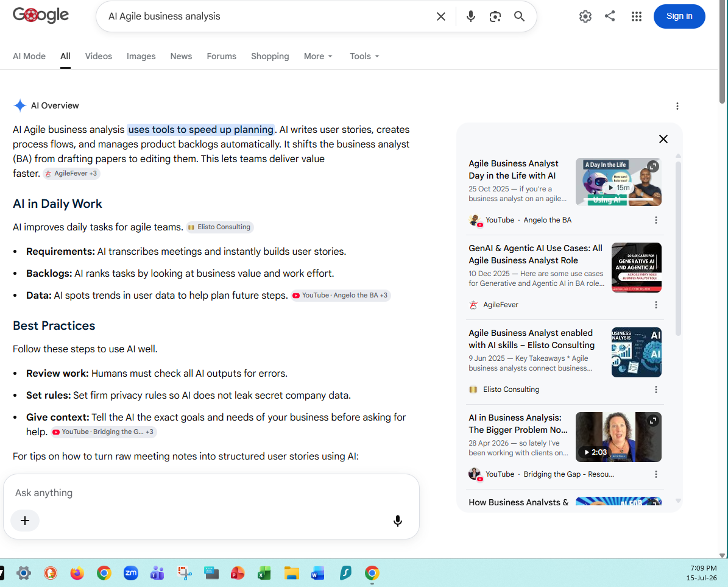The width and height of the screenshot is (728, 587).
Task: Click the Generative AI and Agentic AI thumbnail
Action: tap(636, 268)
